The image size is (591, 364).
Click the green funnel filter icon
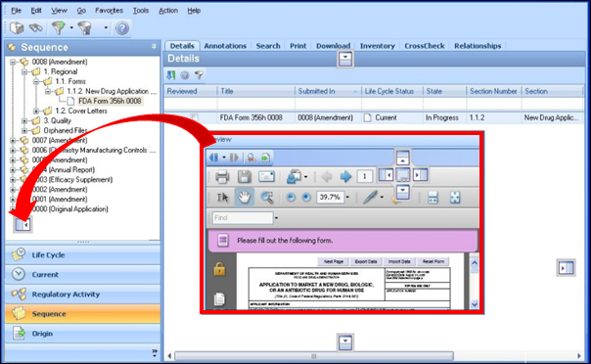pos(59,27)
